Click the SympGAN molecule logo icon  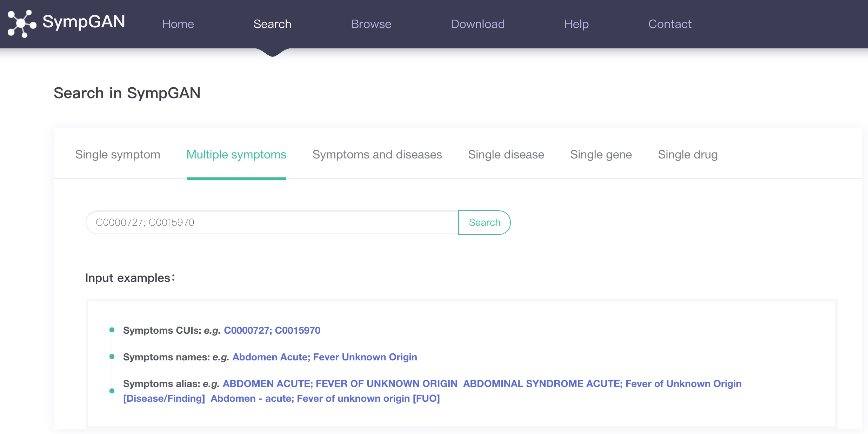click(22, 23)
